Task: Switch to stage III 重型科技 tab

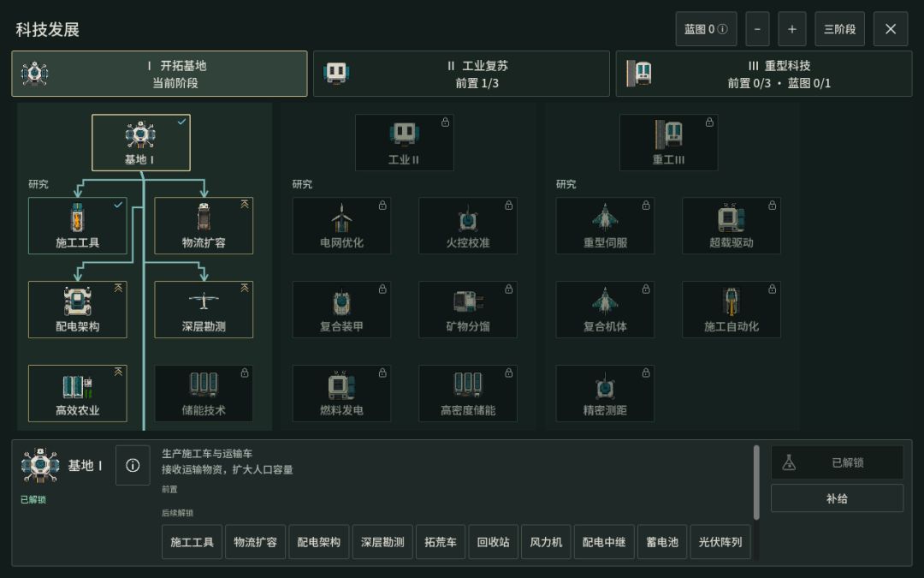Action: [764, 74]
